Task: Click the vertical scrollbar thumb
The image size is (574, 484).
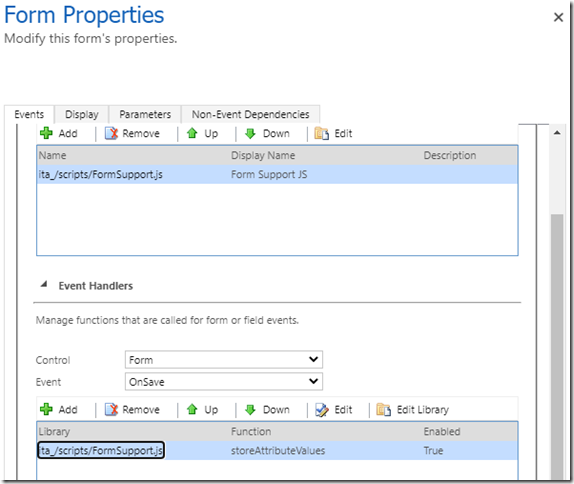Action: coord(557,346)
